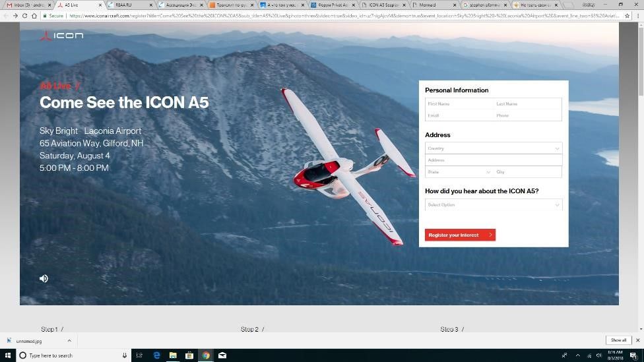The image size is (644, 362).
Task: Mute the video with the speaker icon
Action: [44, 278]
